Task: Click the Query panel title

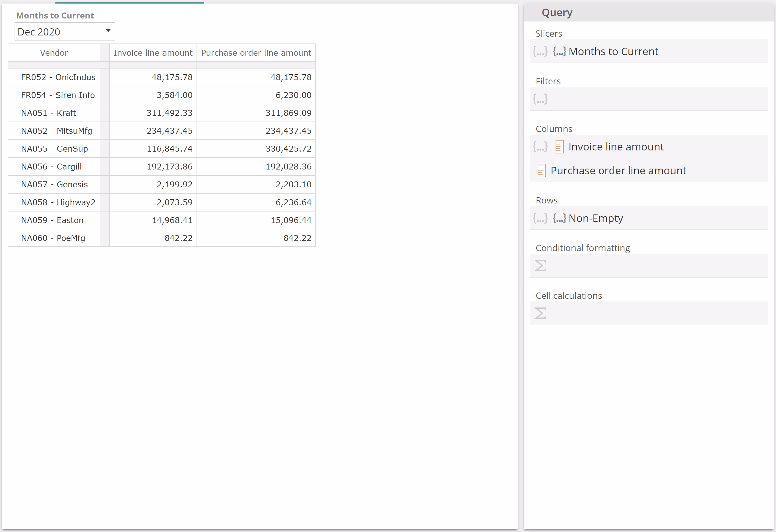Action: (x=557, y=13)
